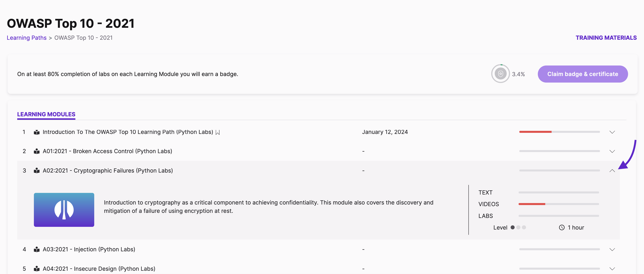The height and width of the screenshot is (274, 644).
Task: Go to Learning Paths breadcrumb link
Action: coord(26,38)
